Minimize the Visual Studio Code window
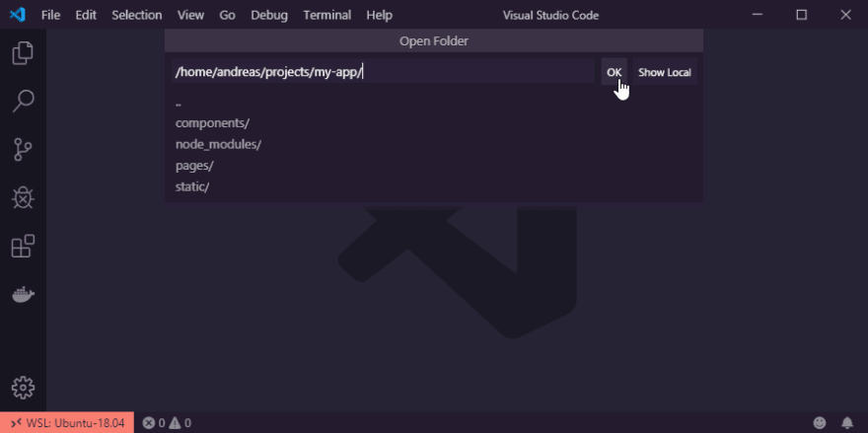Image resolution: width=868 pixels, height=433 pixels. point(758,15)
